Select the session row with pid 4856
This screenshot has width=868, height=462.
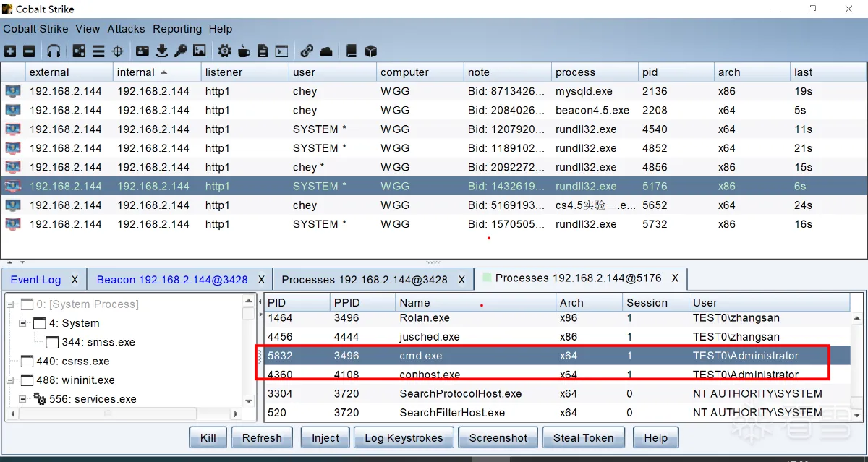point(433,167)
